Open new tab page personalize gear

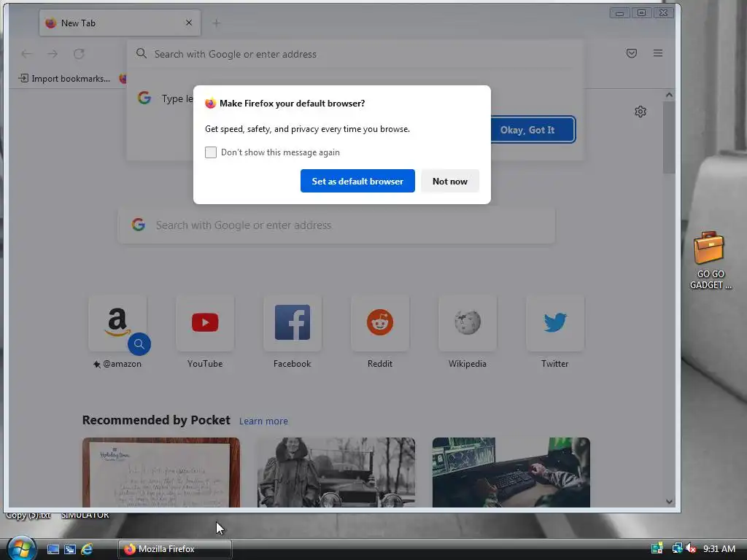[640, 112]
